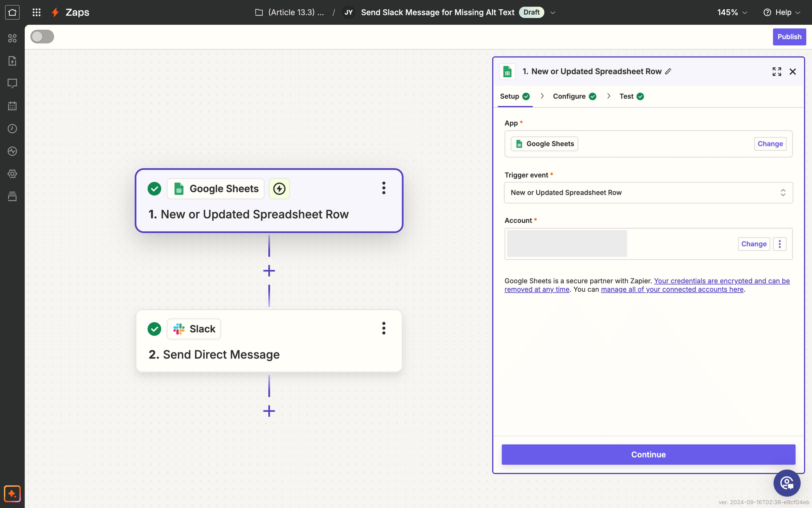Click the Draft status badge

pyautogui.click(x=531, y=12)
